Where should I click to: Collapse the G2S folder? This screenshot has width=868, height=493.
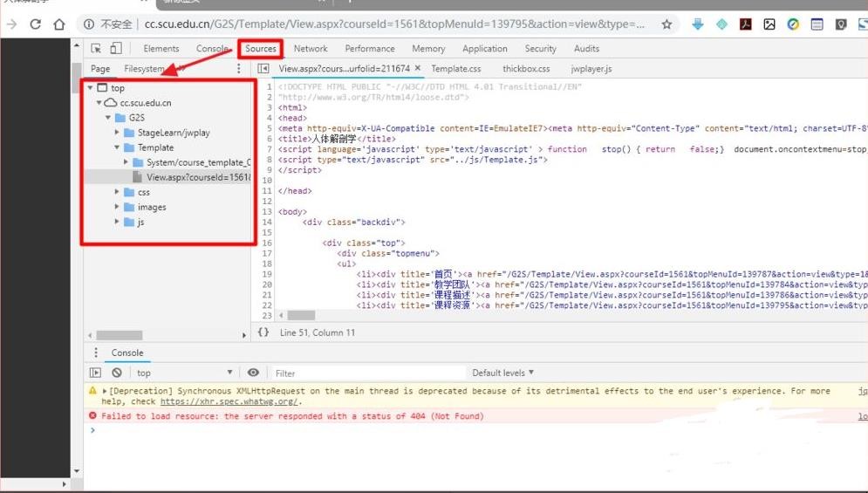[x=108, y=118]
